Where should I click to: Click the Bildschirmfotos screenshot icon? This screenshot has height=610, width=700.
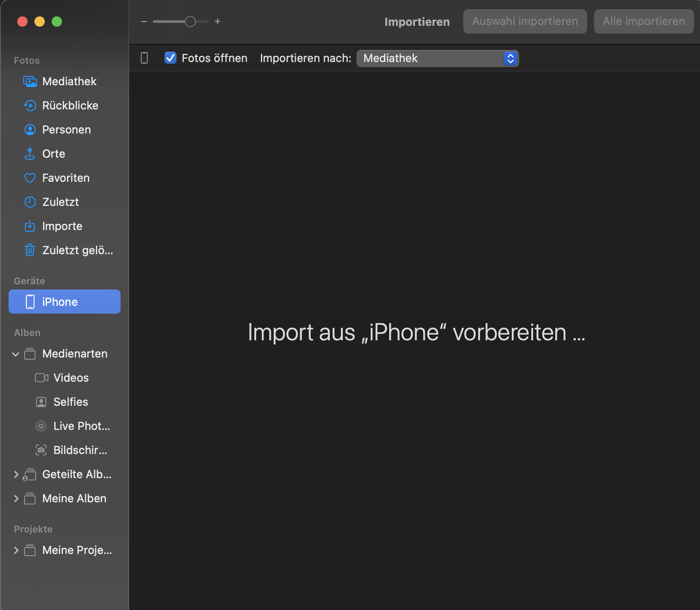click(x=41, y=450)
